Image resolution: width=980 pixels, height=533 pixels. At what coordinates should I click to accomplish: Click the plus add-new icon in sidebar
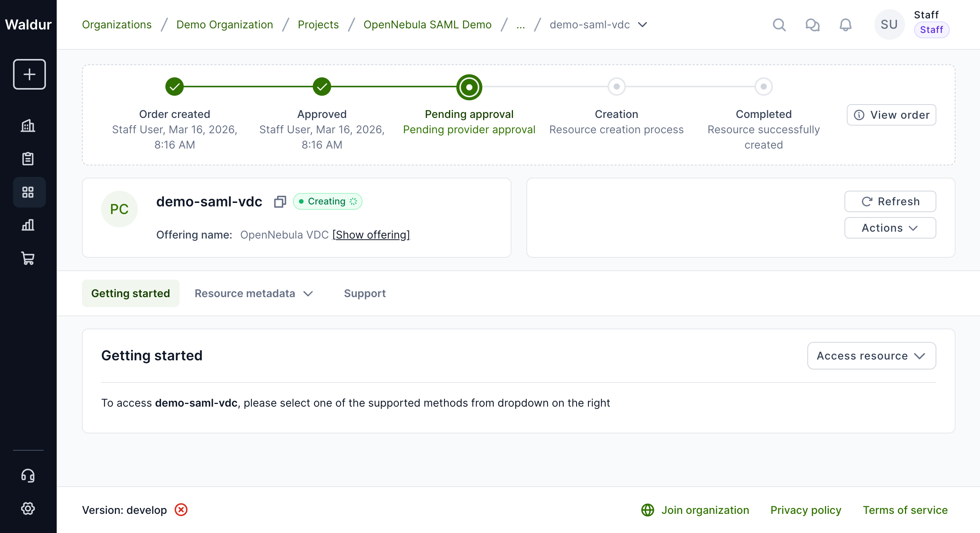click(29, 74)
